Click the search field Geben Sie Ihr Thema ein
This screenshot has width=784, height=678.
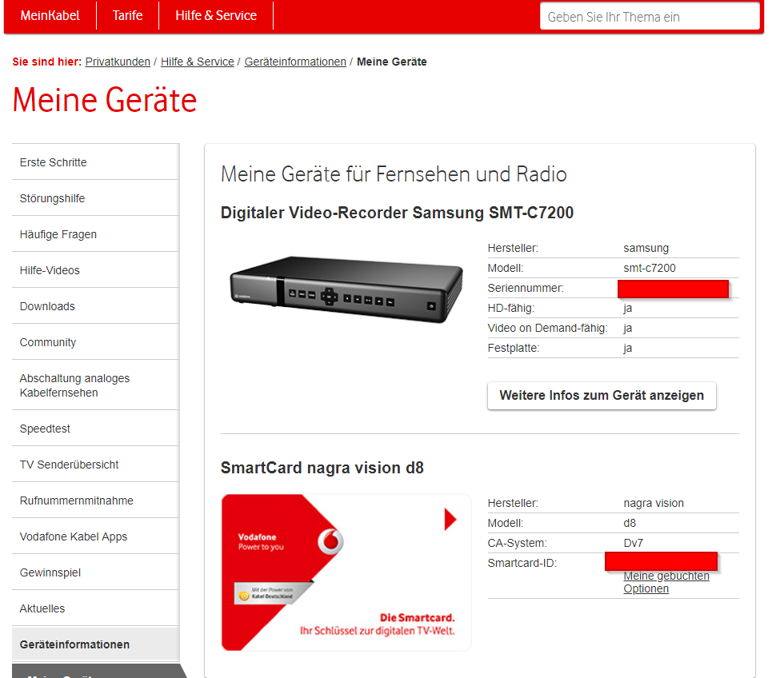(x=650, y=16)
